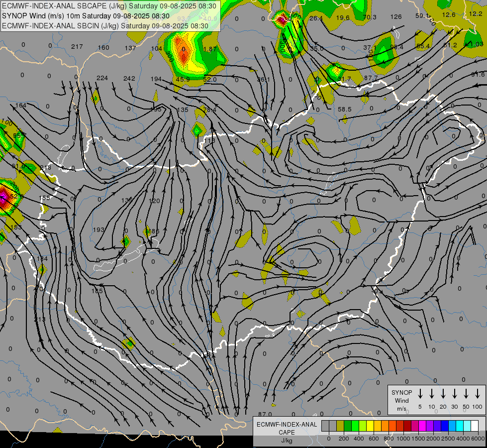Click the map value 35.0

click(x=317, y=49)
